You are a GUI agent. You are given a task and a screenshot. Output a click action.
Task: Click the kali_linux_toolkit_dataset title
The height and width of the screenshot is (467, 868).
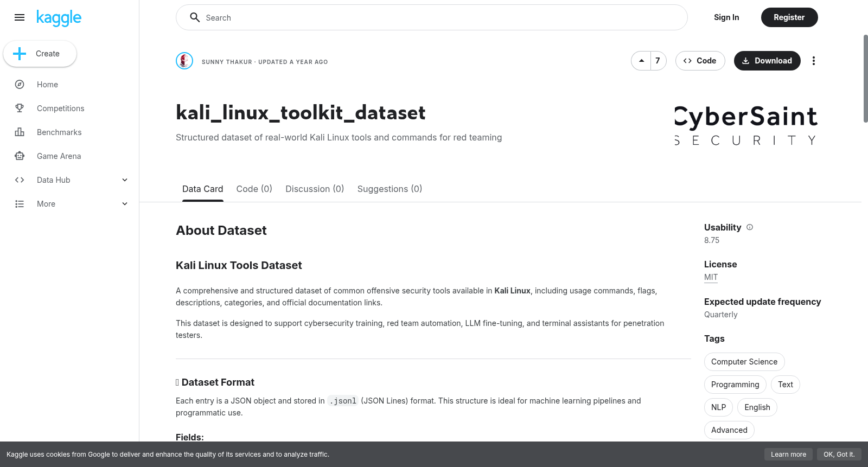pyautogui.click(x=301, y=113)
